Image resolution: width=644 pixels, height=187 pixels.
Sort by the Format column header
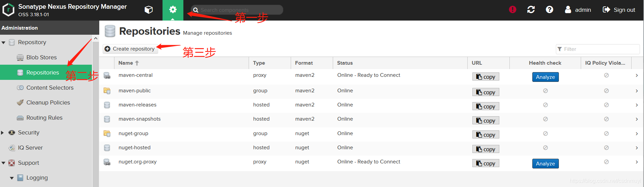click(312, 63)
